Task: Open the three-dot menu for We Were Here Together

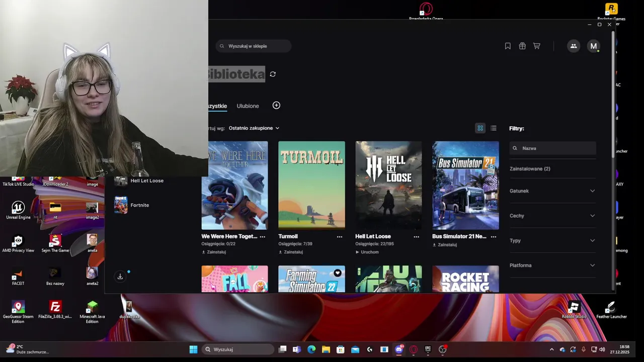Action: tap(262, 236)
